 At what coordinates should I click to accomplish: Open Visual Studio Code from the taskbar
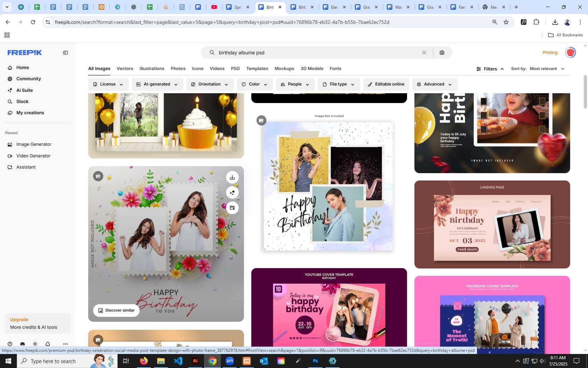(x=178, y=361)
